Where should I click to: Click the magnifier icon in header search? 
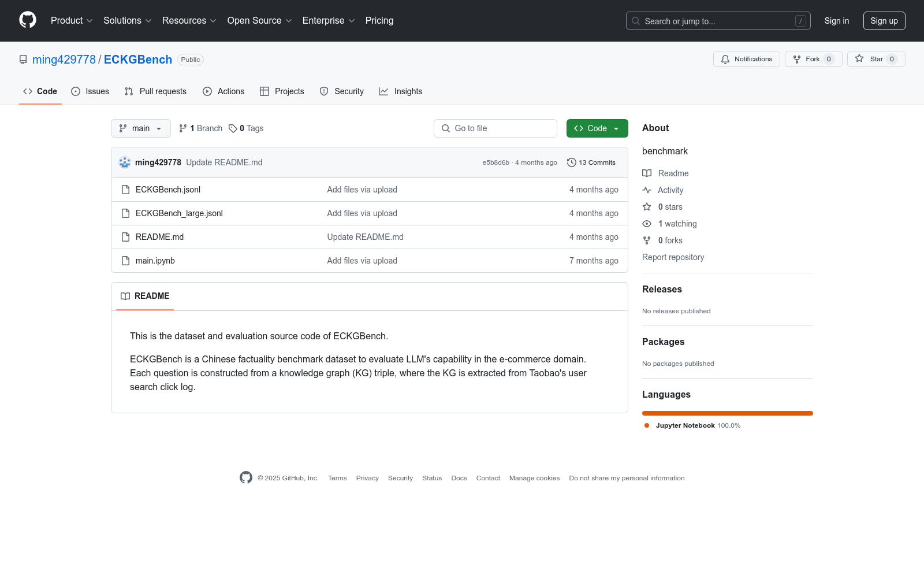[636, 21]
